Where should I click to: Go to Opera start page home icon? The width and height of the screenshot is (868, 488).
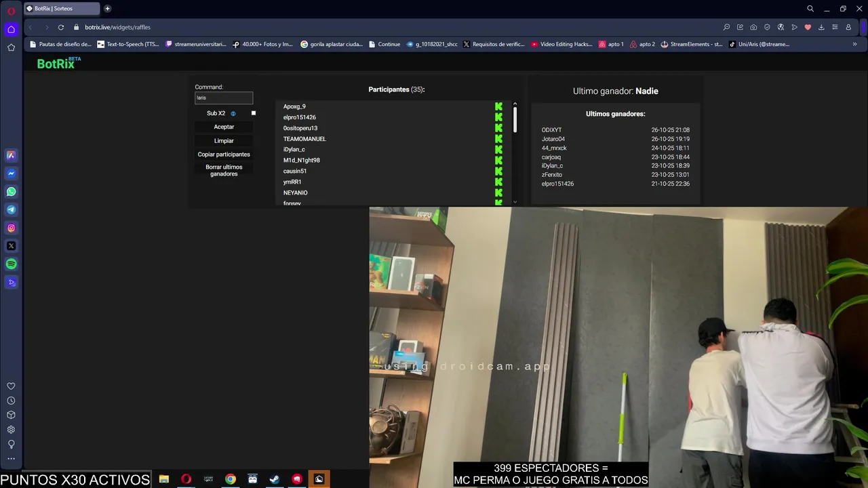11,29
